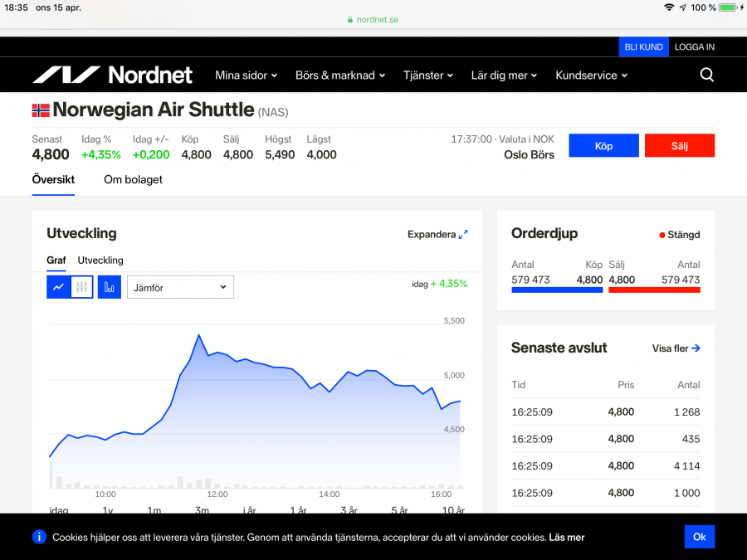Select the 3 år time range

[349, 509]
